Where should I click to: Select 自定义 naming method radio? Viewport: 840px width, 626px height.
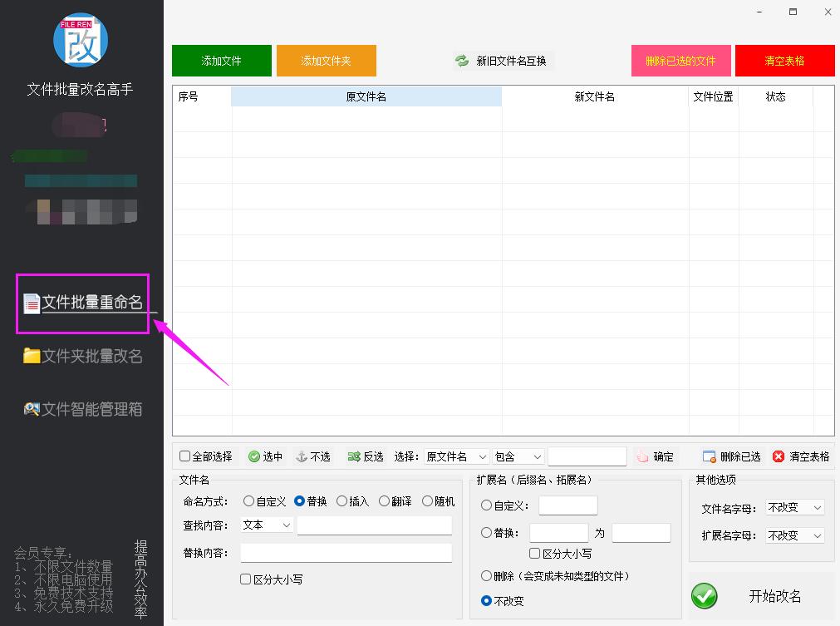[x=248, y=501]
